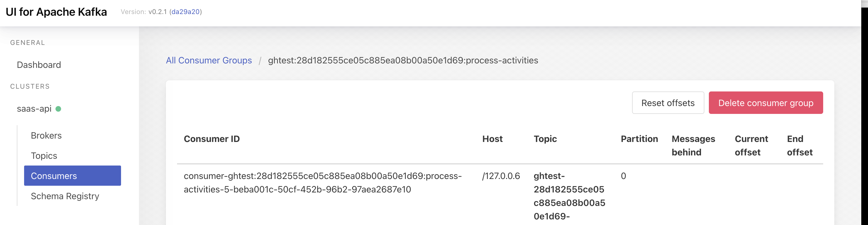Open the Dashboard page

[x=39, y=65]
